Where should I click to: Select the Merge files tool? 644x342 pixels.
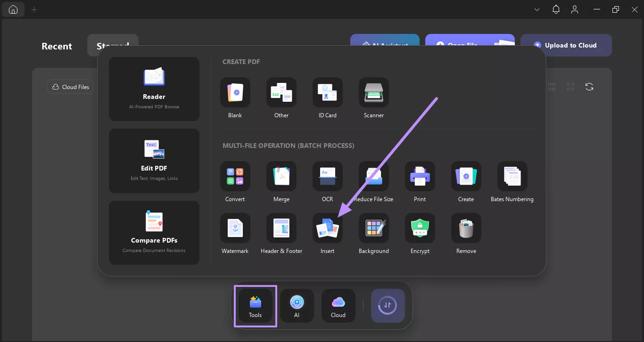[x=281, y=176]
